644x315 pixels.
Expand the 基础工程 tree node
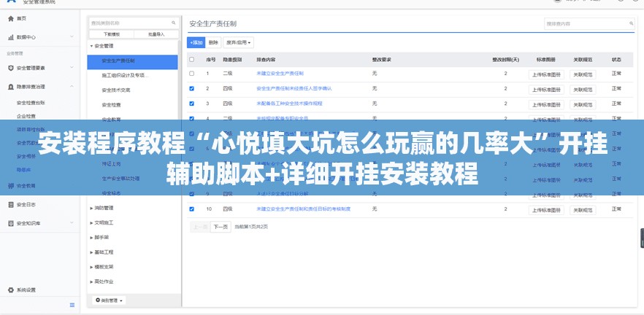[91, 252]
